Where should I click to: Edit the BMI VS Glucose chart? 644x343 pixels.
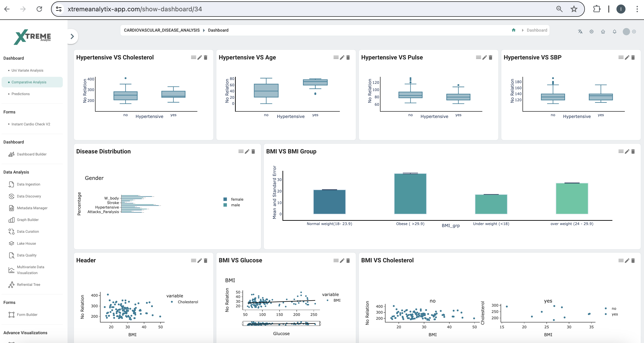pyautogui.click(x=342, y=261)
